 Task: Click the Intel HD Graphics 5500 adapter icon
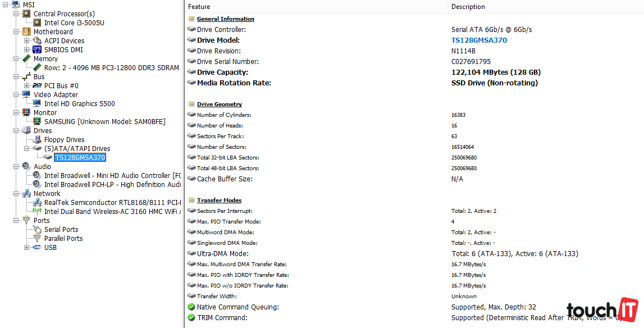[37, 104]
